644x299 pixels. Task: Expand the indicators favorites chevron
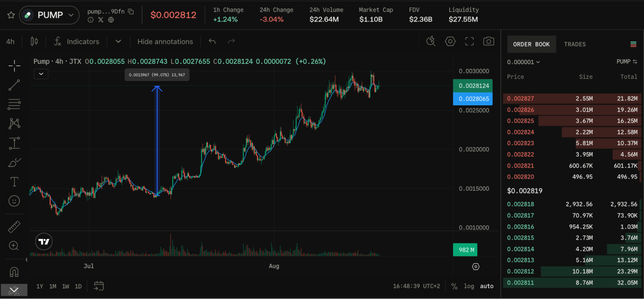click(118, 42)
